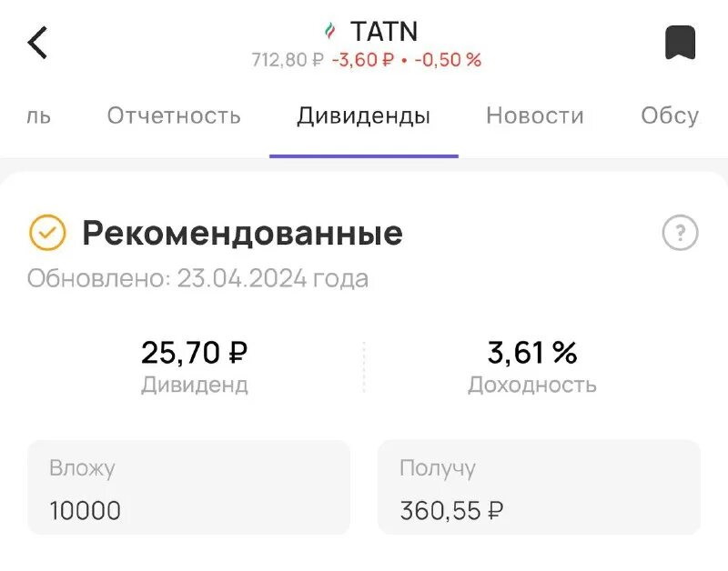Open the partially visible Обсу tab
728x571 pixels.
[670, 115]
